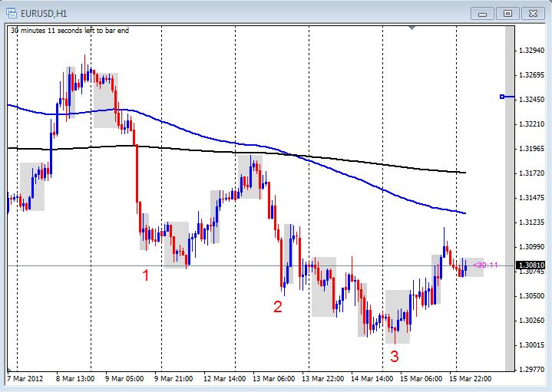Click the 1.31235 price scale label
The image size is (552, 392).
531,222
